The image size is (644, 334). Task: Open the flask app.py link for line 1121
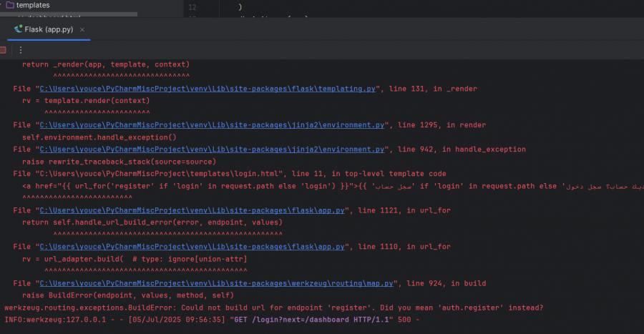click(x=193, y=210)
